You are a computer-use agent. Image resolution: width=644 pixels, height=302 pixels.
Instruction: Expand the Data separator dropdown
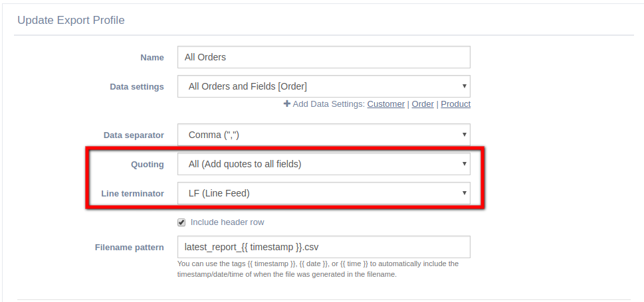click(324, 135)
